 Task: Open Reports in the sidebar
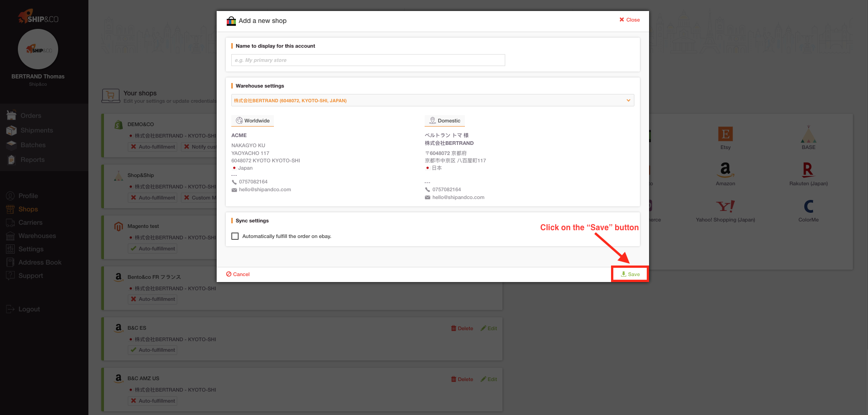(33, 160)
